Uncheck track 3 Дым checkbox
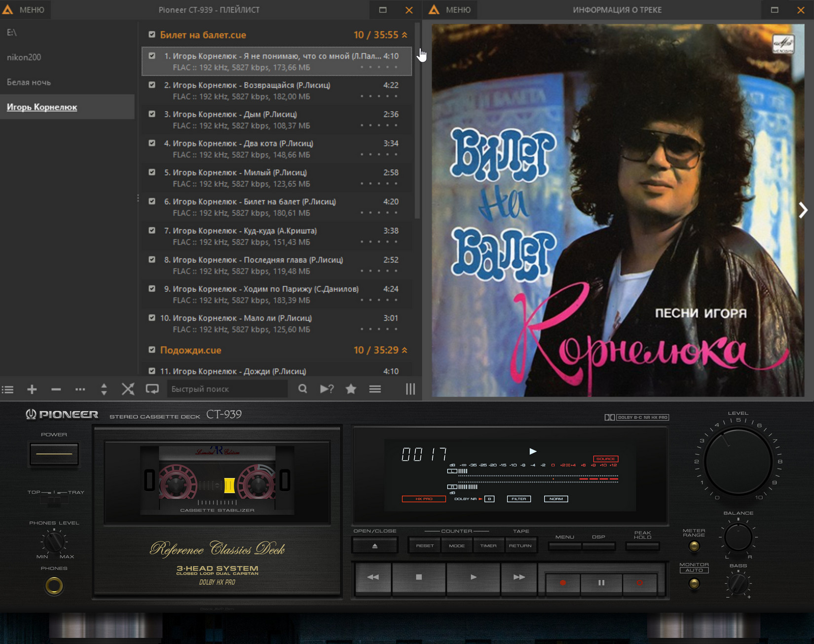 click(152, 114)
